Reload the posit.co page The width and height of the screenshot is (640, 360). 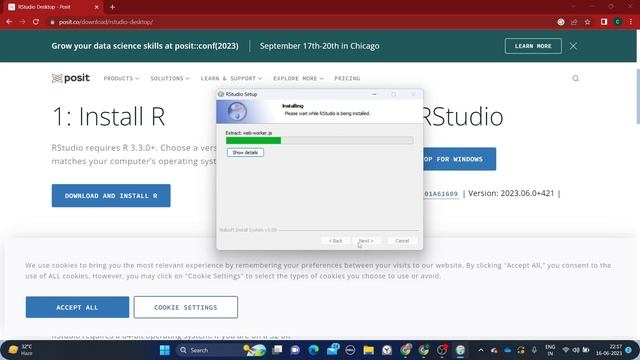point(36,22)
